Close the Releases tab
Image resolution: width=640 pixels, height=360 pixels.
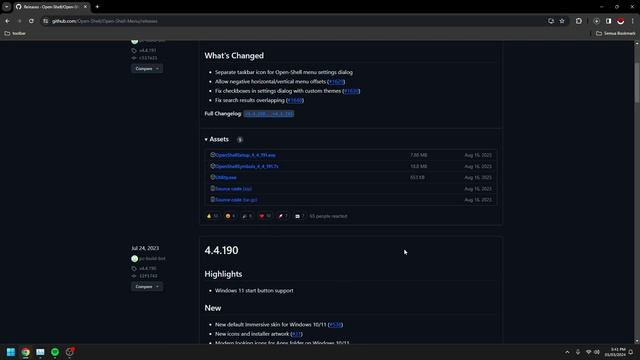[x=85, y=7]
